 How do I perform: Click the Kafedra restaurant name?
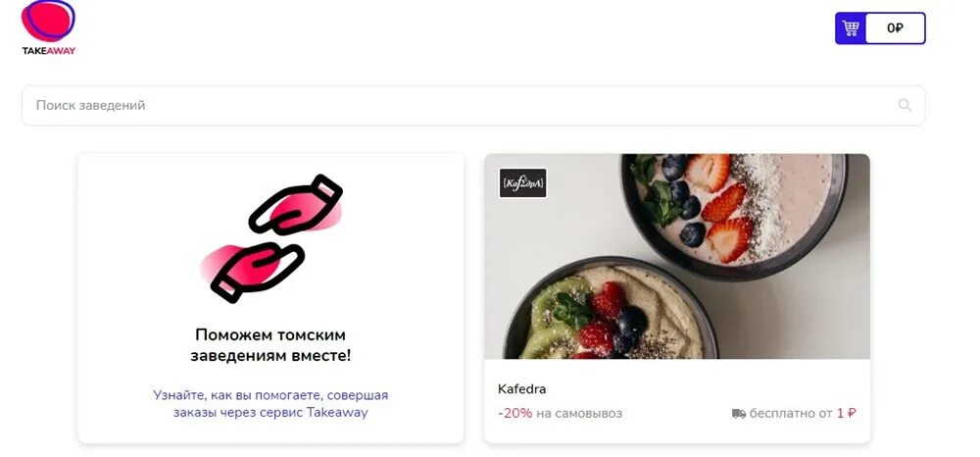522,389
